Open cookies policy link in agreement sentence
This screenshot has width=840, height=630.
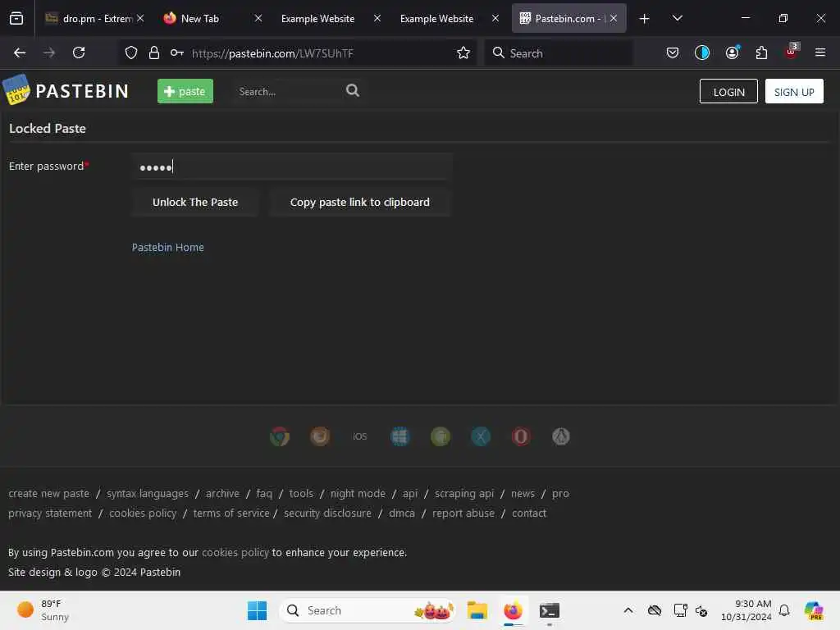[x=235, y=552]
